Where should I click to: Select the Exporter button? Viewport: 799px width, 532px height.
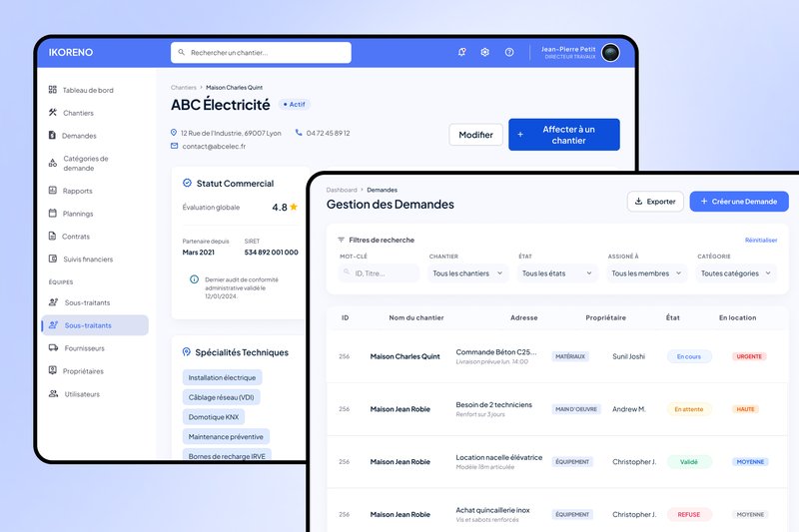[655, 202]
